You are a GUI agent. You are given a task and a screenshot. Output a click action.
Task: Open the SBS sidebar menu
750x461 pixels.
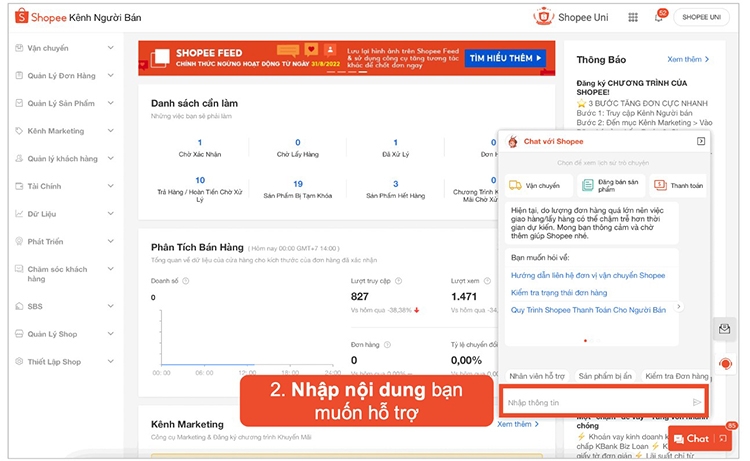(65, 306)
